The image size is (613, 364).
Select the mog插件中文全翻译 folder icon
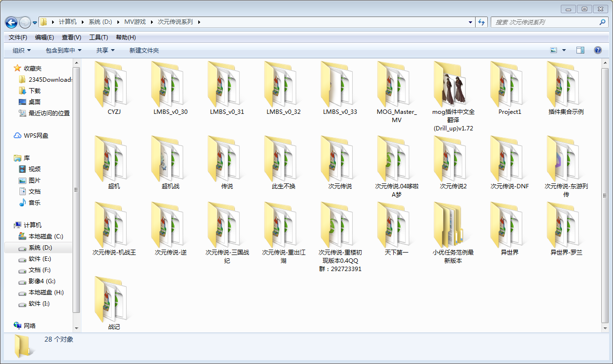(x=453, y=84)
